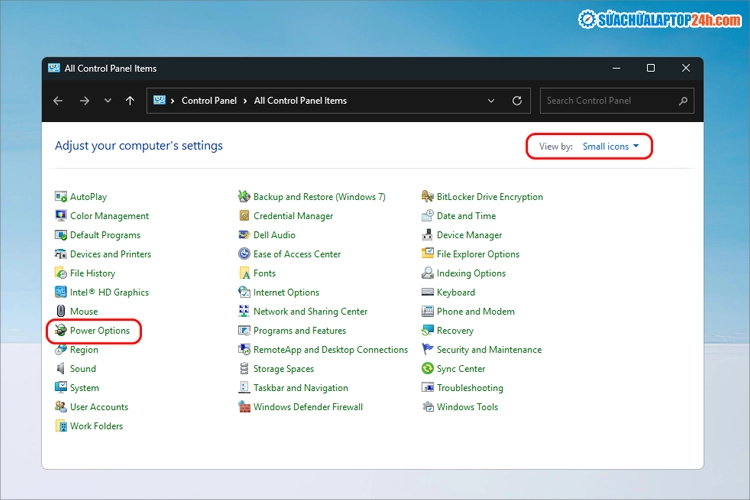Open the View by Small icons dropdown
750x500 pixels.
pyautogui.click(x=610, y=147)
